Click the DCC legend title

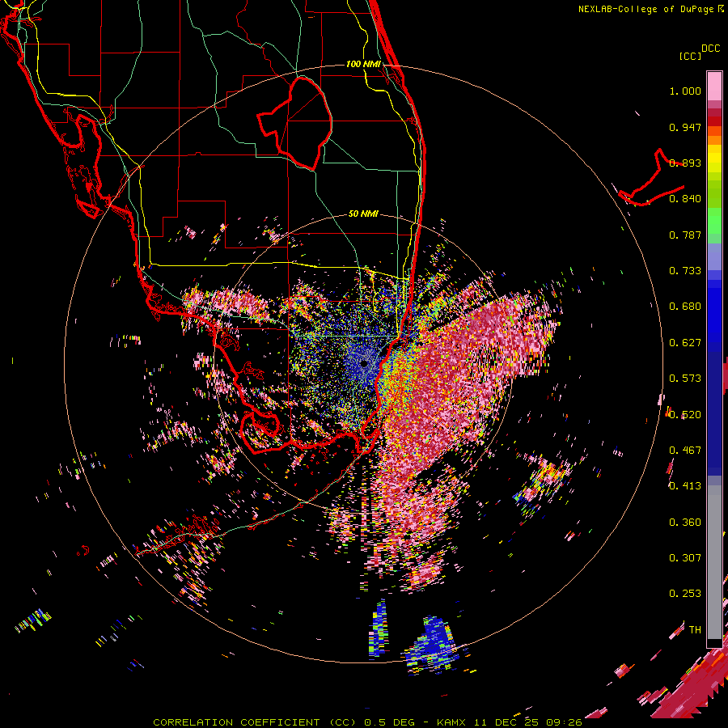[x=710, y=49]
